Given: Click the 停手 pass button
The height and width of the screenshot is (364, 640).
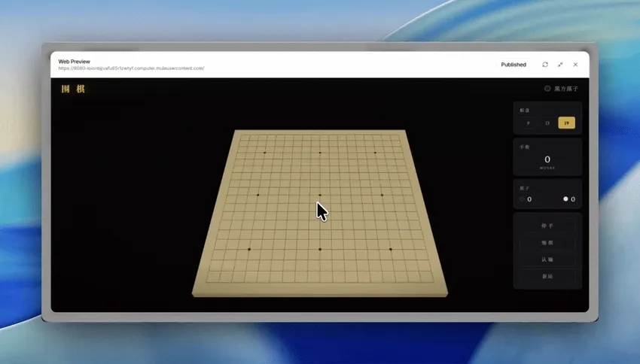Looking at the screenshot, I should pos(547,226).
